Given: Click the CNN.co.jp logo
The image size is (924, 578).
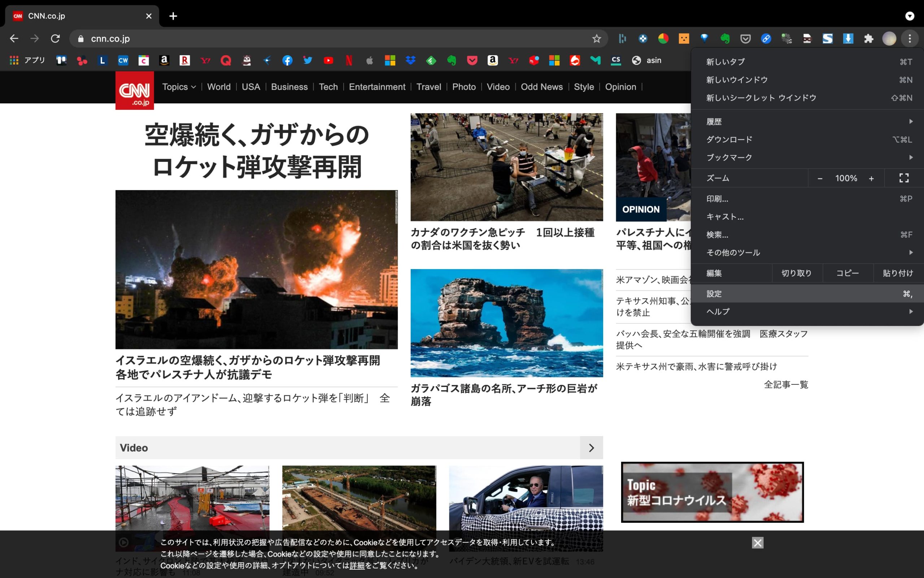Looking at the screenshot, I should click(135, 91).
